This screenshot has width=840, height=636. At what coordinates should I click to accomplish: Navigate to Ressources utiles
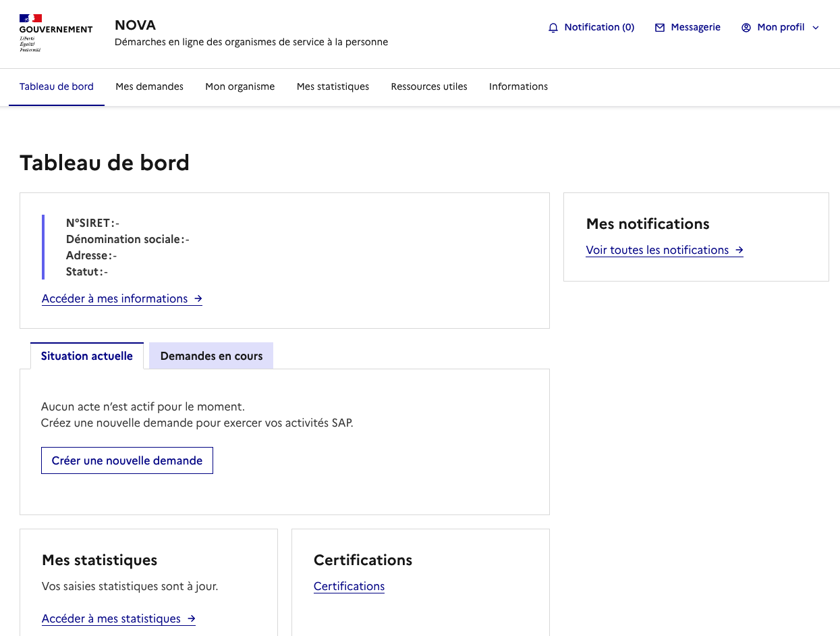pyautogui.click(x=428, y=86)
